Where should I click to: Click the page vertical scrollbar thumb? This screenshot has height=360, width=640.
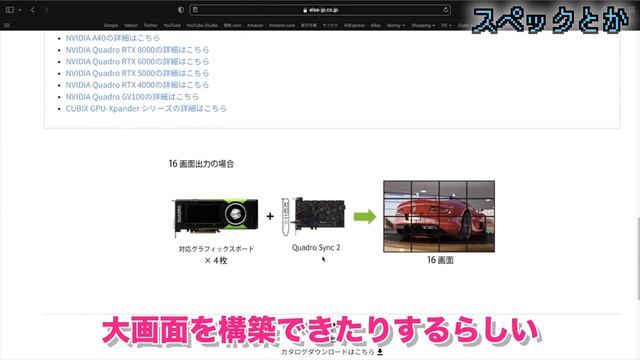tap(638, 258)
